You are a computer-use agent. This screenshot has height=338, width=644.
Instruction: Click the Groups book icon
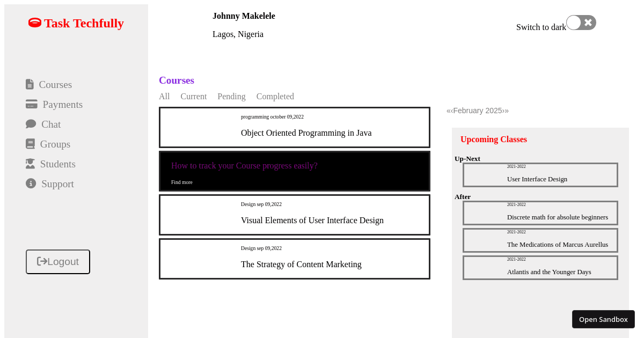click(31, 144)
